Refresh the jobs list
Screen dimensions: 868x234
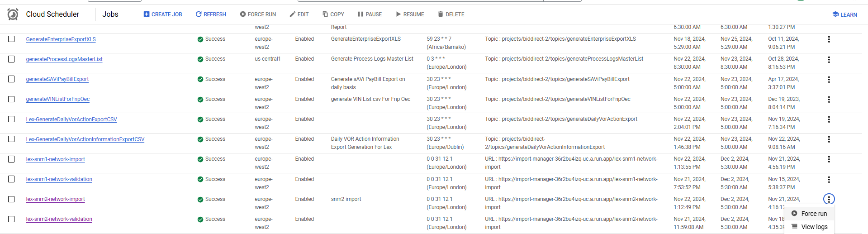[x=211, y=14]
